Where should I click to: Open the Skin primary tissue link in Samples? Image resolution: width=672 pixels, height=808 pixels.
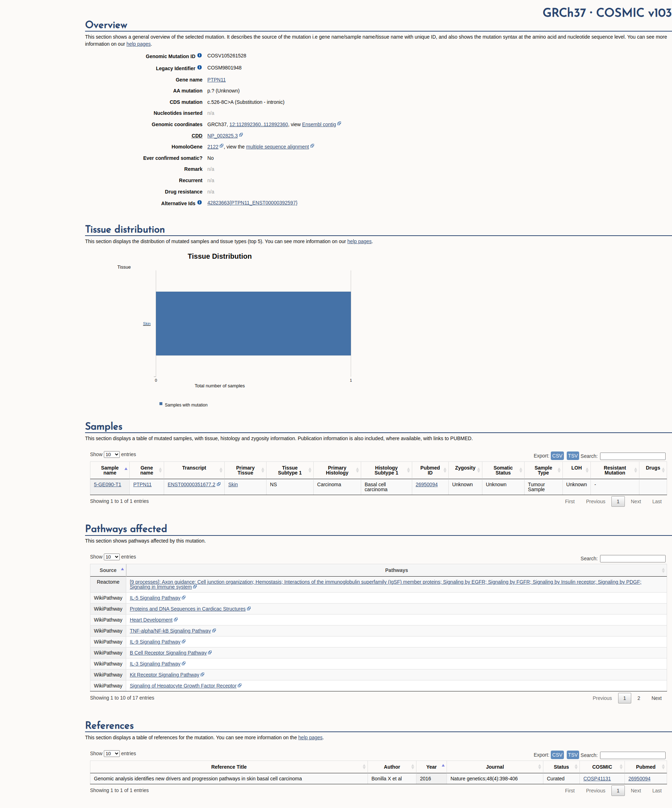click(233, 484)
